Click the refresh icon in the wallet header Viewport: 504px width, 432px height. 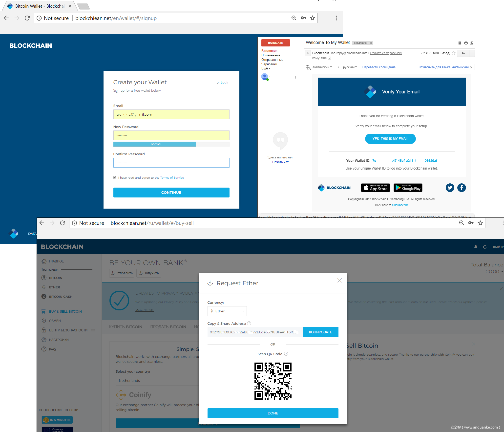click(x=485, y=247)
